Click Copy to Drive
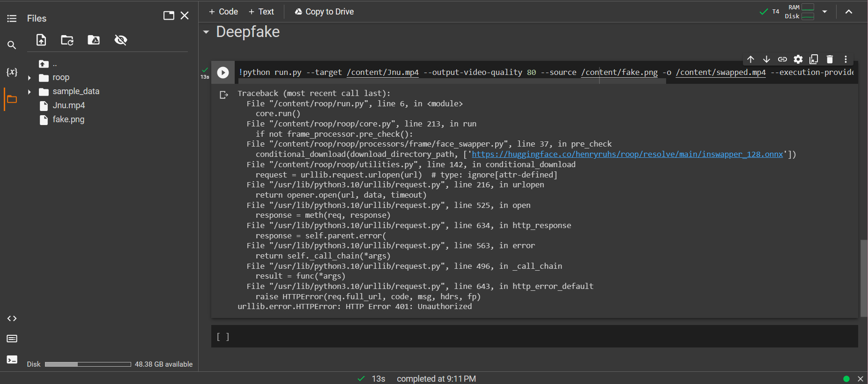Screen dimensions: 868x384 (x=324, y=12)
